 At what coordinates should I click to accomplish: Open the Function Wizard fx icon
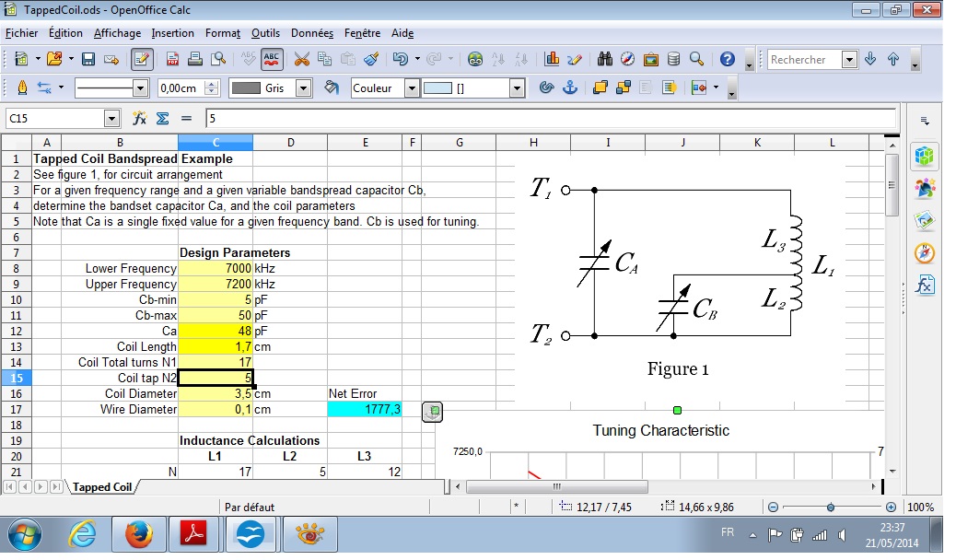(140, 118)
